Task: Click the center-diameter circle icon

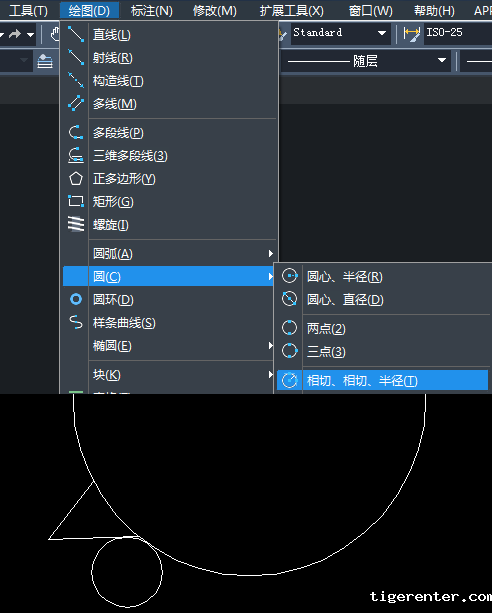Action: point(289,299)
